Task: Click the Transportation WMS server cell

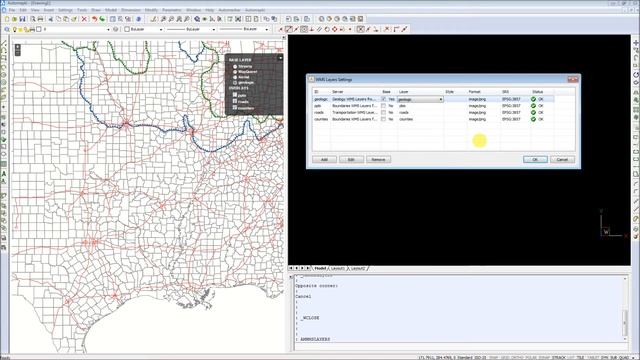Action: click(x=355, y=112)
